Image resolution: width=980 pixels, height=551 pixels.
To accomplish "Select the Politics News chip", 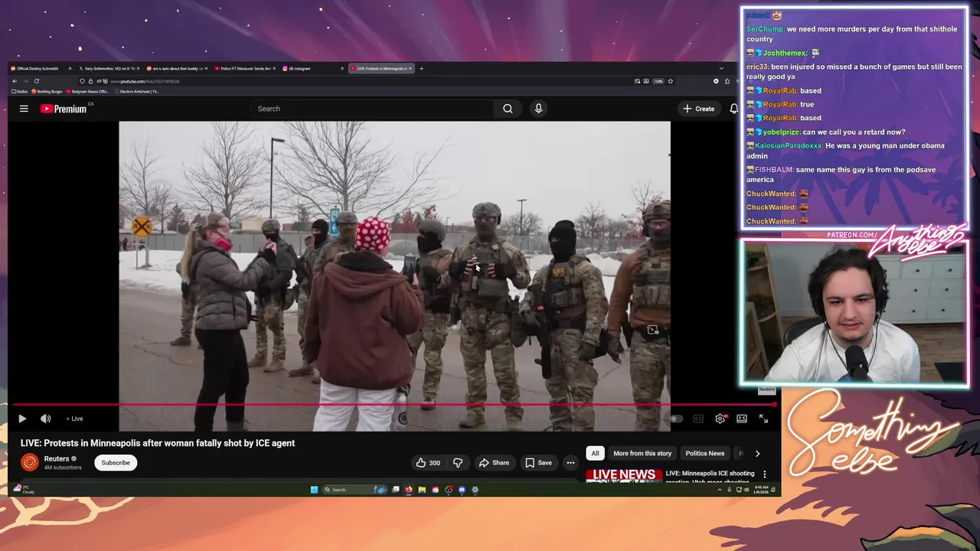I will (x=704, y=453).
